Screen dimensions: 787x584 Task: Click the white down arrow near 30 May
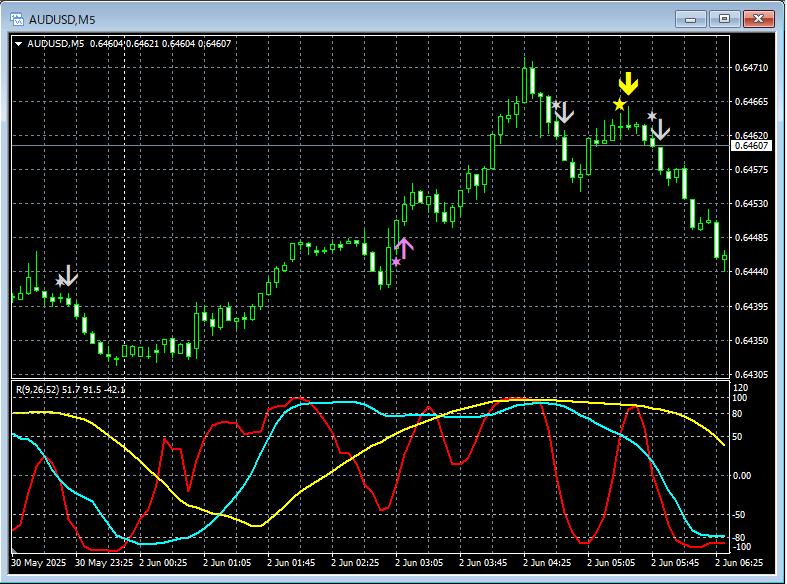[68, 275]
